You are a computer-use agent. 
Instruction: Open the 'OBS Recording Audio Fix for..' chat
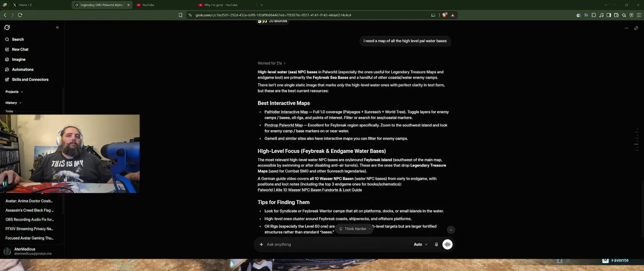pos(29,219)
